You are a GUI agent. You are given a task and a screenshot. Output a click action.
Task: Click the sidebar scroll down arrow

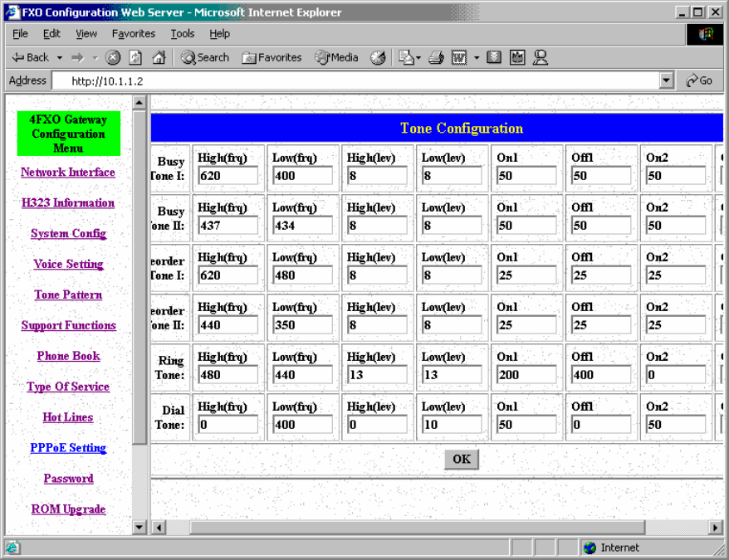coord(139,527)
